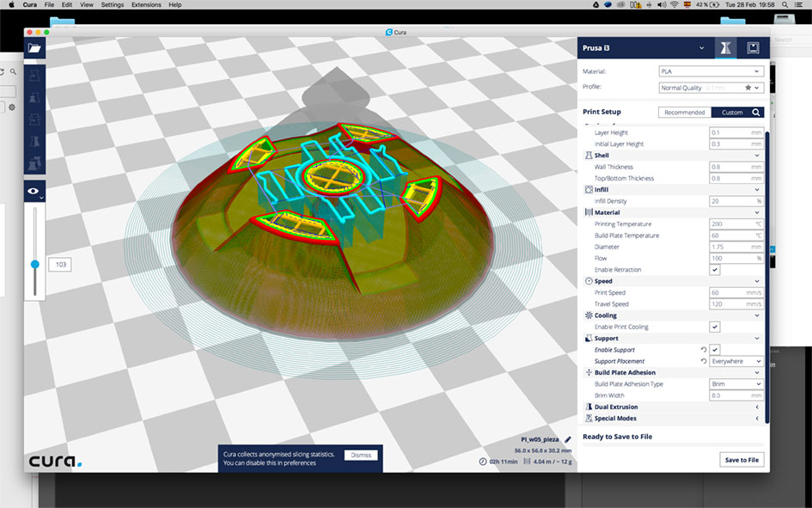Toggle the Enable Support checkbox
The width and height of the screenshot is (812, 508).
point(715,350)
